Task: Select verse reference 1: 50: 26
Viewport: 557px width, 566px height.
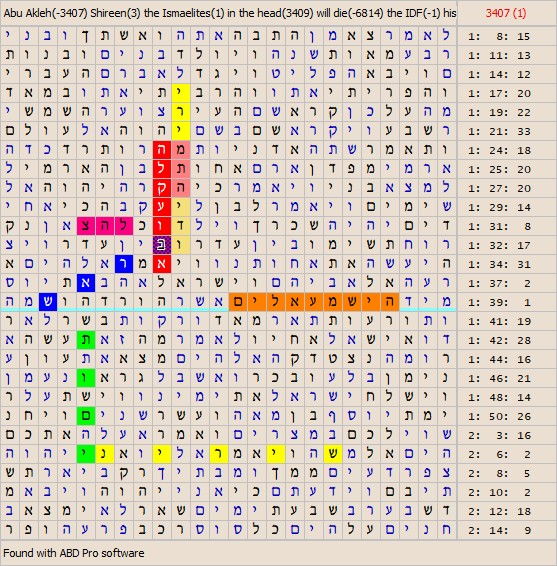Action: (499, 416)
